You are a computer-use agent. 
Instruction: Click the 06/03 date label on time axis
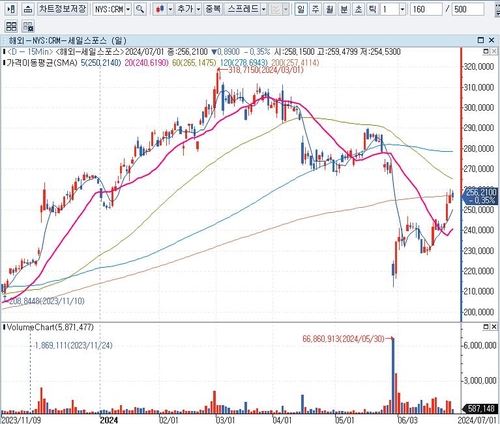coord(407,419)
